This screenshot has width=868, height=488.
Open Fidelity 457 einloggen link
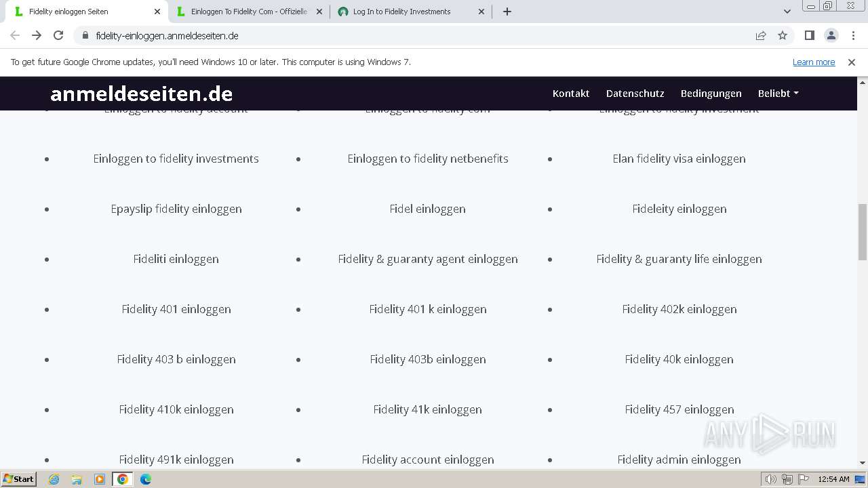click(679, 409)
